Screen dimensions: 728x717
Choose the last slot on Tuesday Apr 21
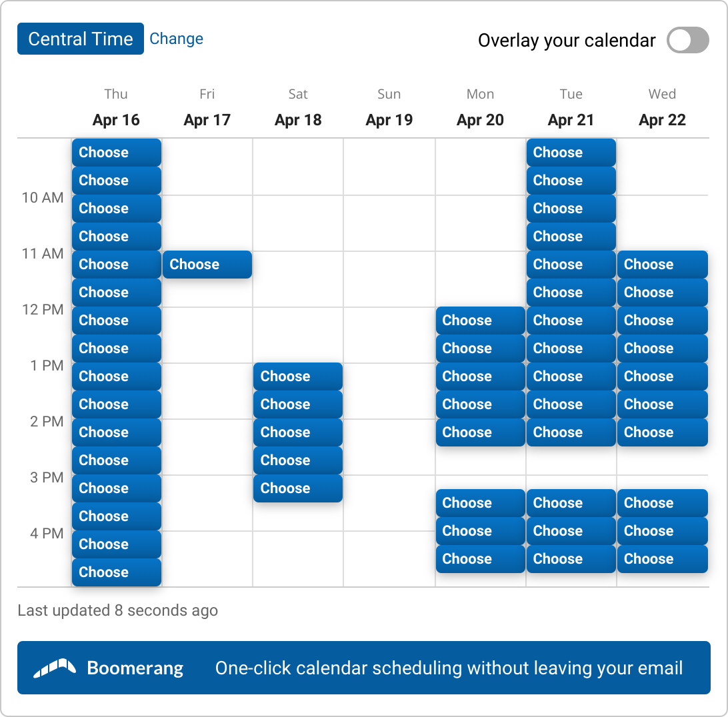[x=571, y=559]
